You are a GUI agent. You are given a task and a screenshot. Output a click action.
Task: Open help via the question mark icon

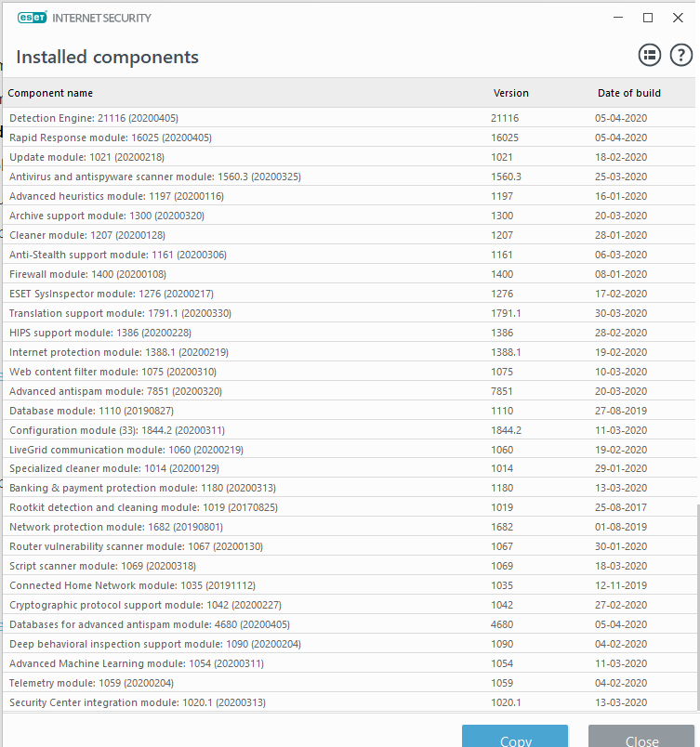(680, 55)
